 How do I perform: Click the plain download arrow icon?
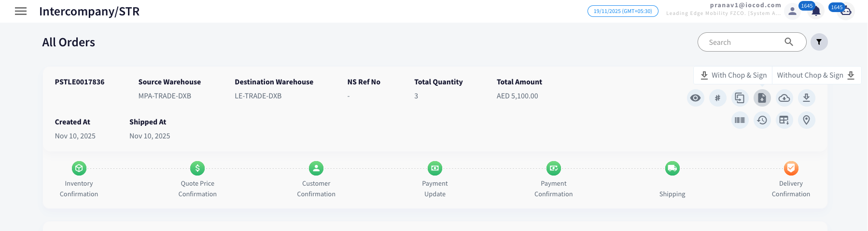click(x=806, y=98)
